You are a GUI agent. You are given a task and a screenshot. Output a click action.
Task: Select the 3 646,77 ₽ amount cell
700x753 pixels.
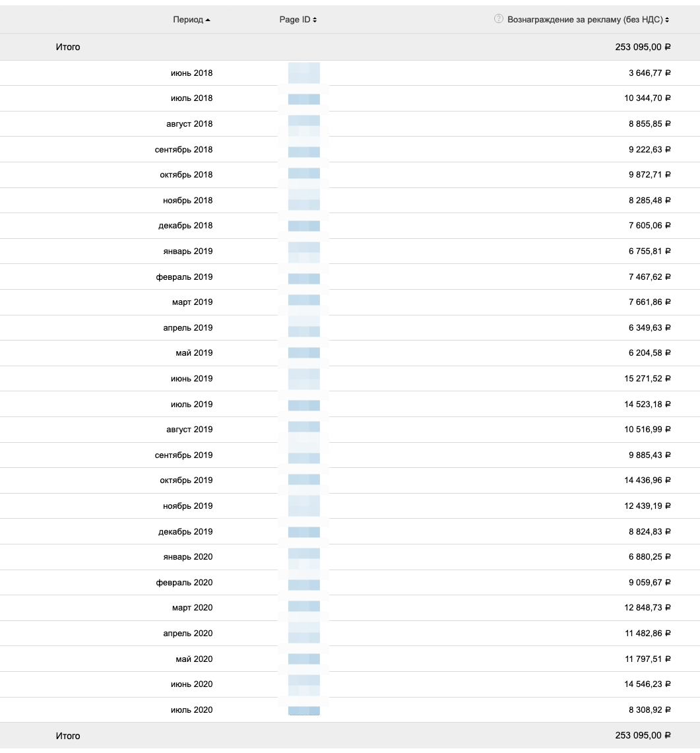click(x=649, y=73)
